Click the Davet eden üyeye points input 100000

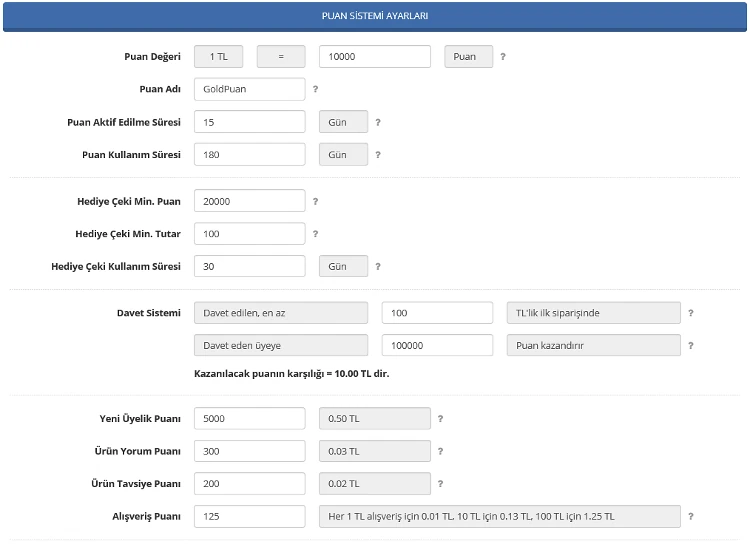(437, 345)
